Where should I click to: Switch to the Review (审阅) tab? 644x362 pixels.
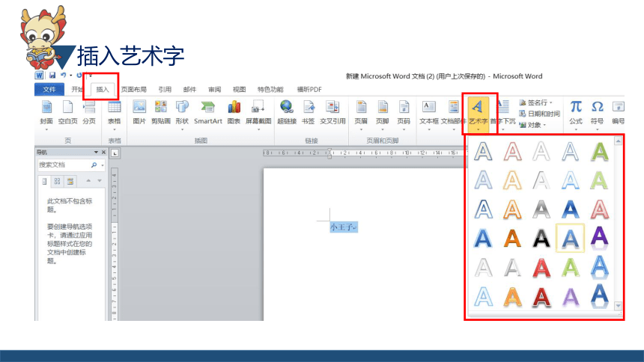click(x=214, y=90)
